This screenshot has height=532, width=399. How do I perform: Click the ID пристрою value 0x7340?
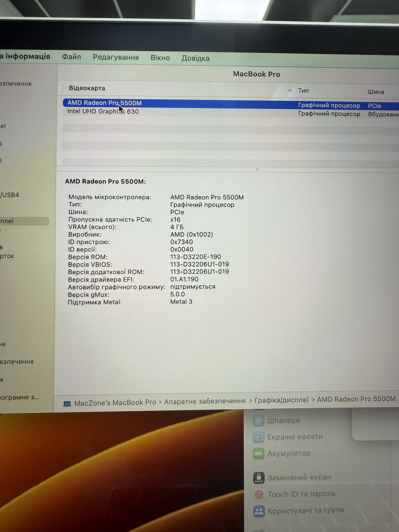182,242
